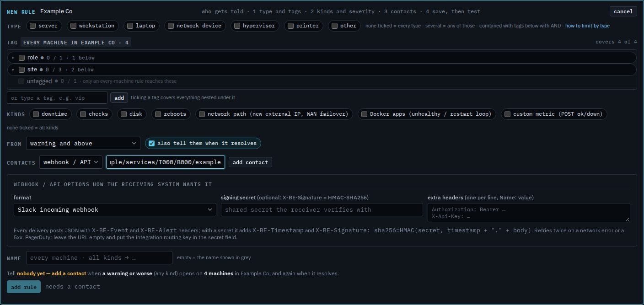The width and height of the screenshot is (644, 305).
Task: Expand the role tag row arrow
Action: pyautogui.click(x=13, y=58)
